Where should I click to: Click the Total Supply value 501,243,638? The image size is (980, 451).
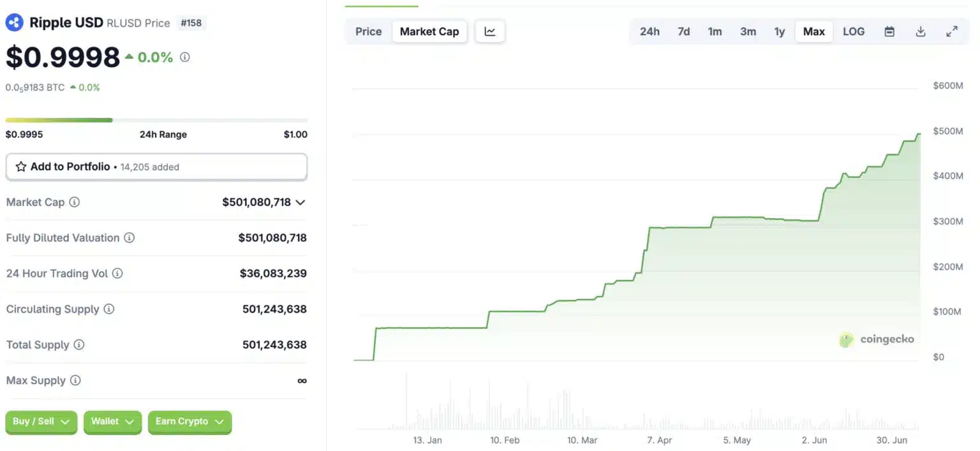point(274,345)
